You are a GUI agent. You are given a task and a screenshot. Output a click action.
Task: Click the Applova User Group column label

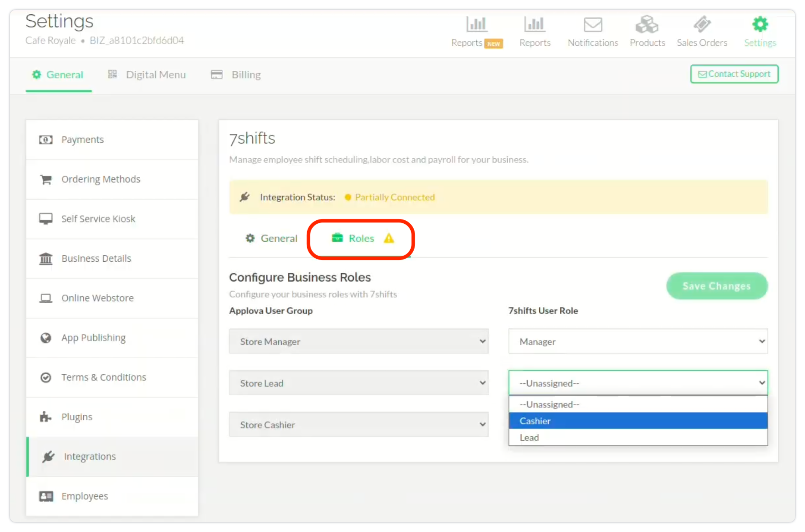(271, 311)
